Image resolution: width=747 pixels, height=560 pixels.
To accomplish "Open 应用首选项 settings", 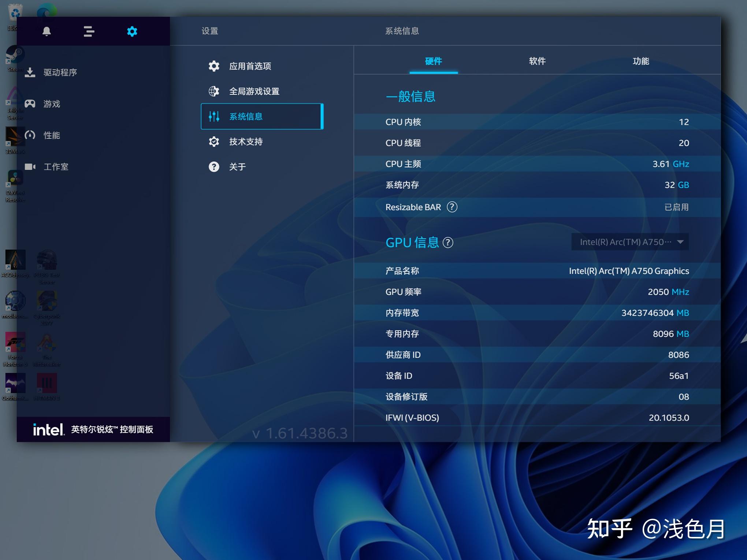I will coord(250,66).
